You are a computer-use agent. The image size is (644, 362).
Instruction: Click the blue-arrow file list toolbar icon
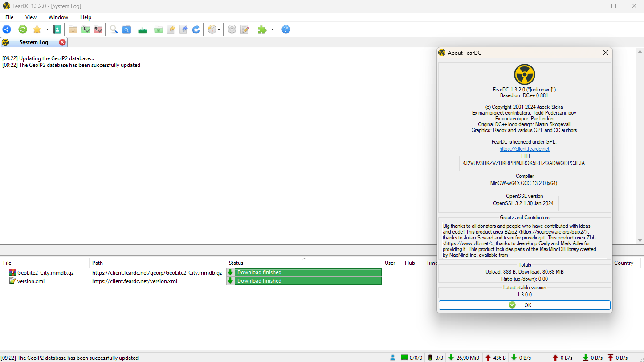(x=183, y=29)
